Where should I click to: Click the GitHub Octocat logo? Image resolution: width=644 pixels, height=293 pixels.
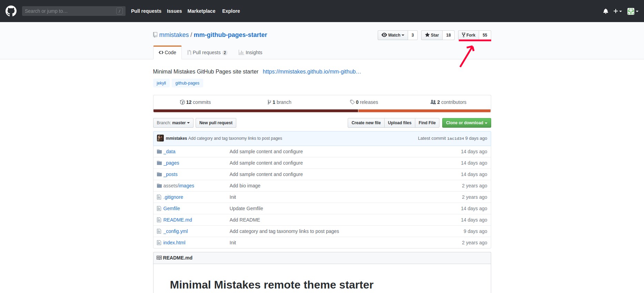[x=11, y=11]
